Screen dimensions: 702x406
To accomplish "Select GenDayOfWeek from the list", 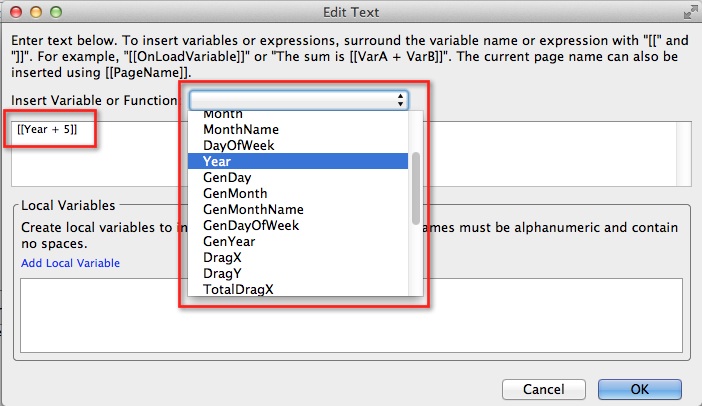I will coord(250,225).
